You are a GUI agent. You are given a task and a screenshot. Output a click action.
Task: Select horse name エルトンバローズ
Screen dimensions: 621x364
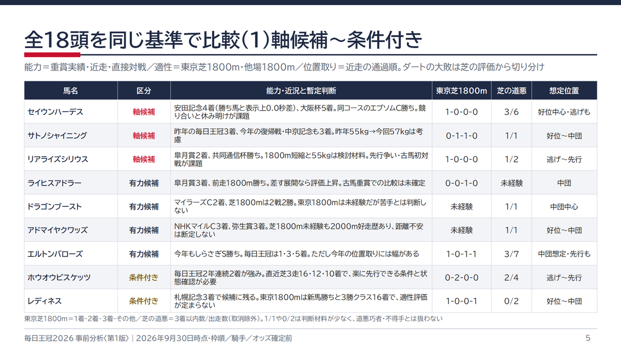[55, 254]
